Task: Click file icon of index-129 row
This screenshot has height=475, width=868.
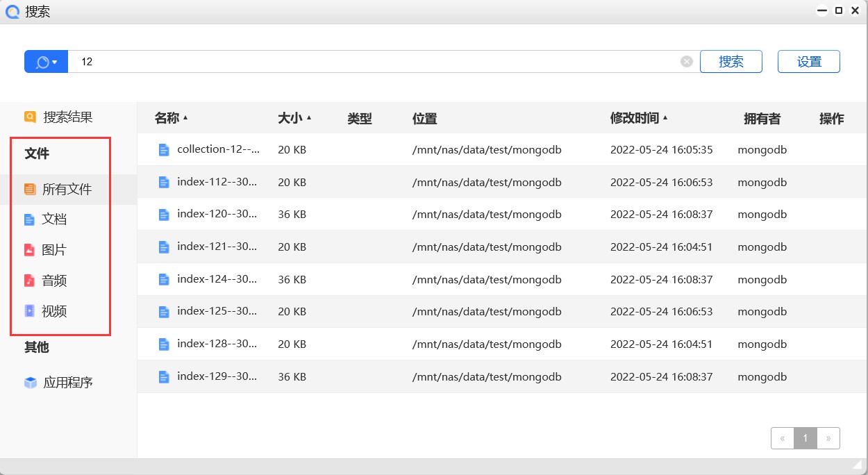Action: 165,377
